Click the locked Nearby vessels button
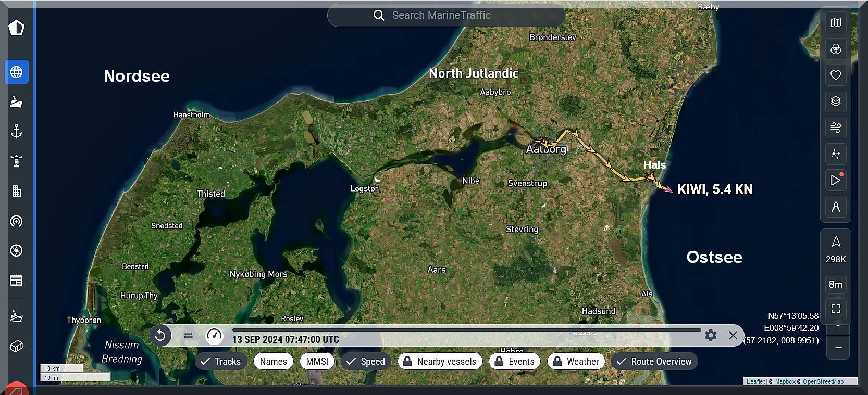The image size is (868, 395). click(440, 361)
